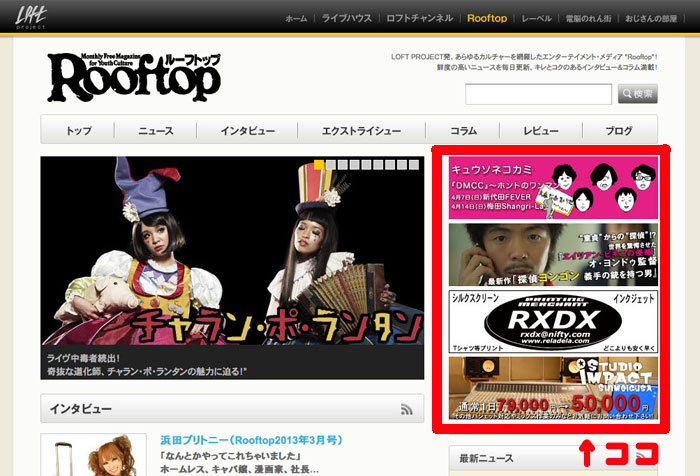This screenshot has height=476, width=700.
Task: Click the search text field
Action: [538, 94]
